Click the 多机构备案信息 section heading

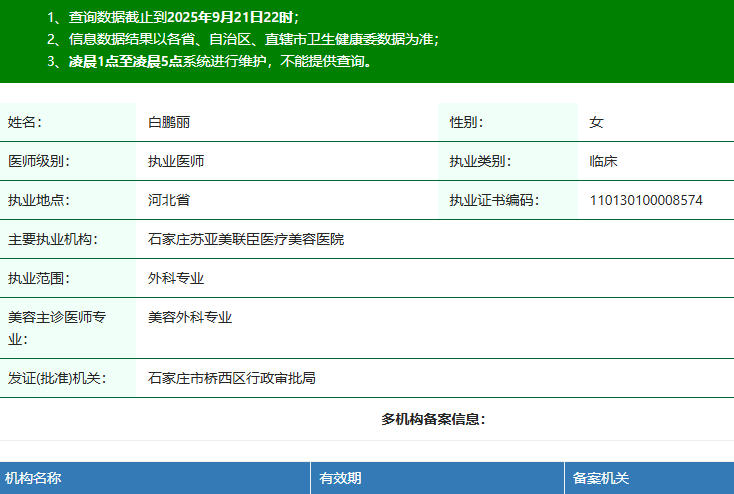pos(433,419)
